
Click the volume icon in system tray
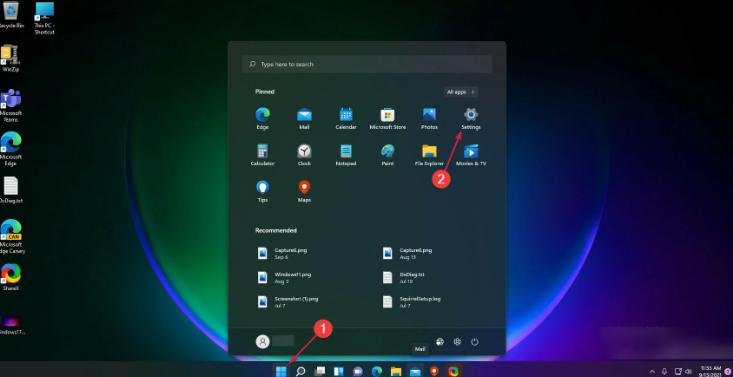pos(688,371)
